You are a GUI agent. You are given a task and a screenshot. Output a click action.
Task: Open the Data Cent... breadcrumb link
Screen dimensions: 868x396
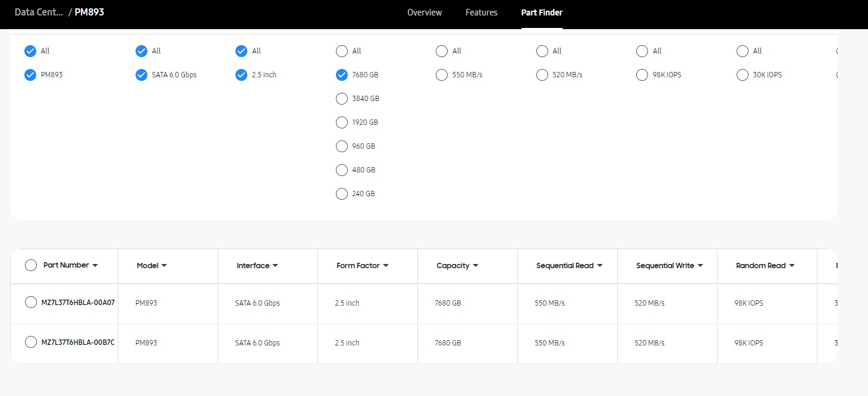39,12
